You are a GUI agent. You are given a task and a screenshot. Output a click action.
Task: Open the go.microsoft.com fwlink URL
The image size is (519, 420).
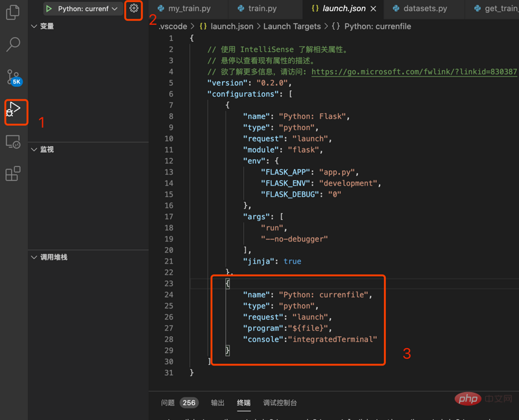414,72
